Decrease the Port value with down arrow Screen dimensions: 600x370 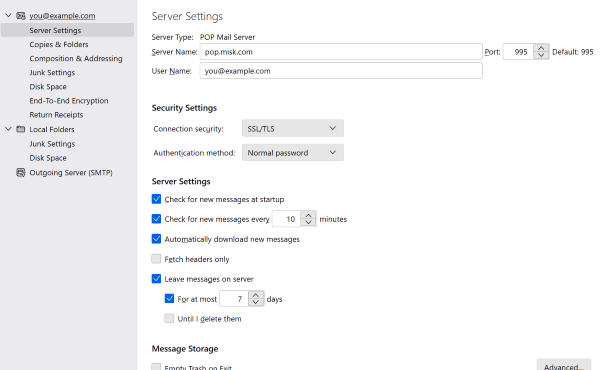pyautogui.click(x=541, y=55)
